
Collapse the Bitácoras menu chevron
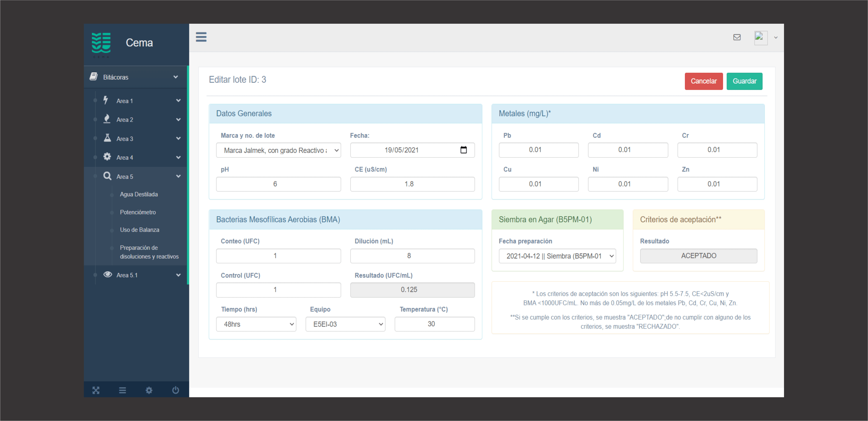tap(175, 77)
